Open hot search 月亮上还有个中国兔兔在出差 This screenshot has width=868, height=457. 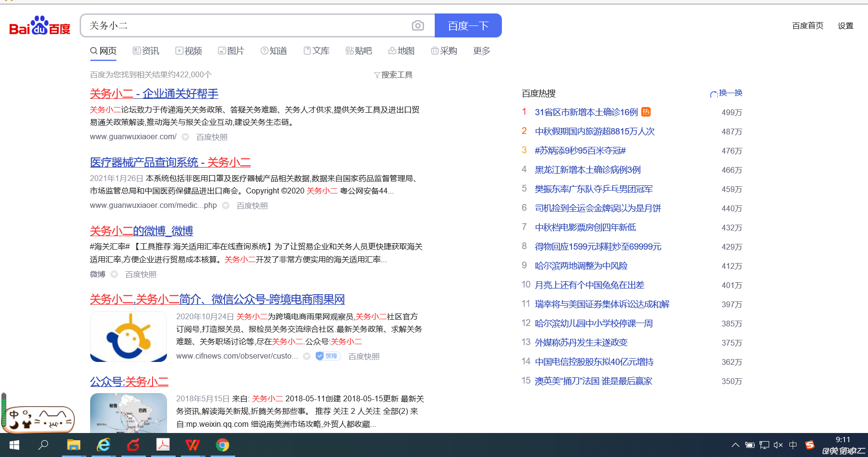(x=589, y=285)
